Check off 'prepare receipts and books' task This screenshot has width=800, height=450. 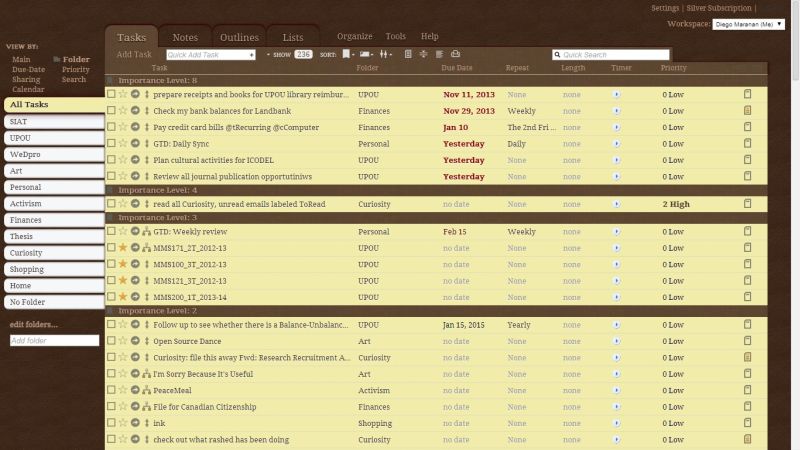[111, 94]
